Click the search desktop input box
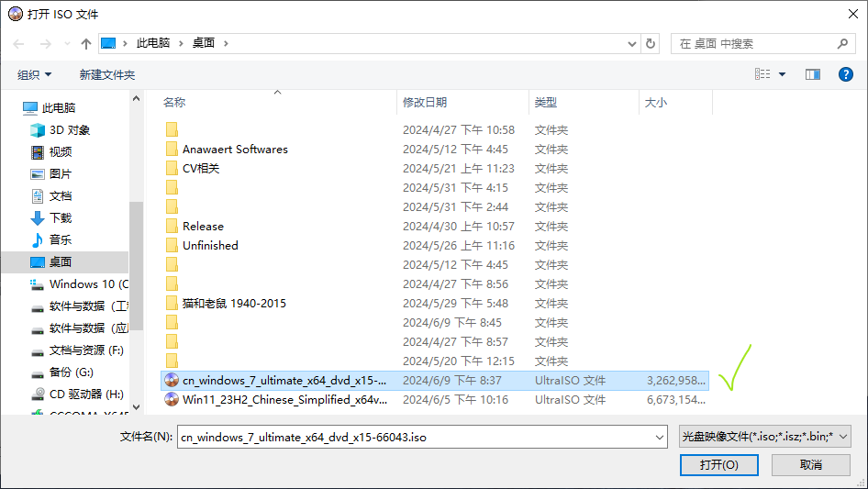 [x=752, y=43]
